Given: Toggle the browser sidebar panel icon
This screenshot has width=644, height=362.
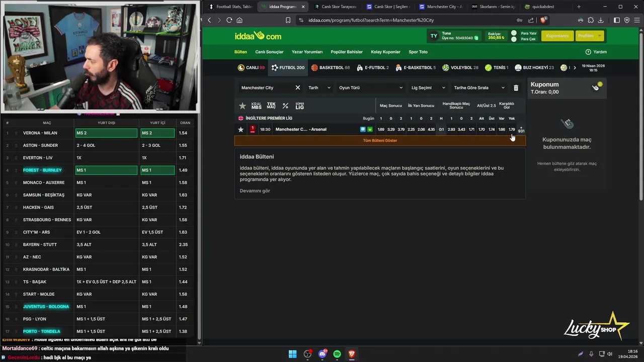Looking at the screenshot, I should [617, 20].
